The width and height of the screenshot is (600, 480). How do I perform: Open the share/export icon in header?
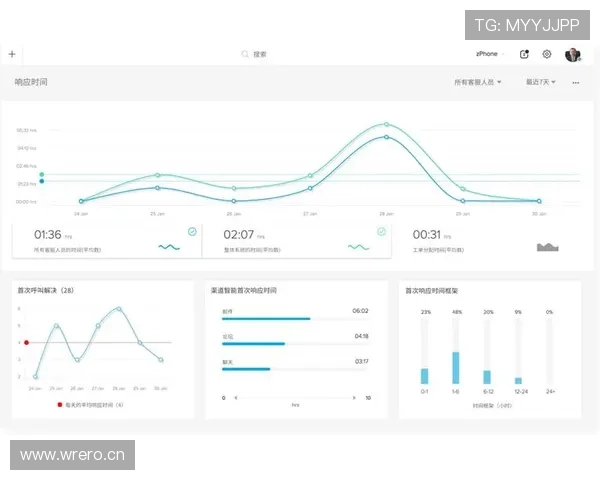tap(525, 54)
